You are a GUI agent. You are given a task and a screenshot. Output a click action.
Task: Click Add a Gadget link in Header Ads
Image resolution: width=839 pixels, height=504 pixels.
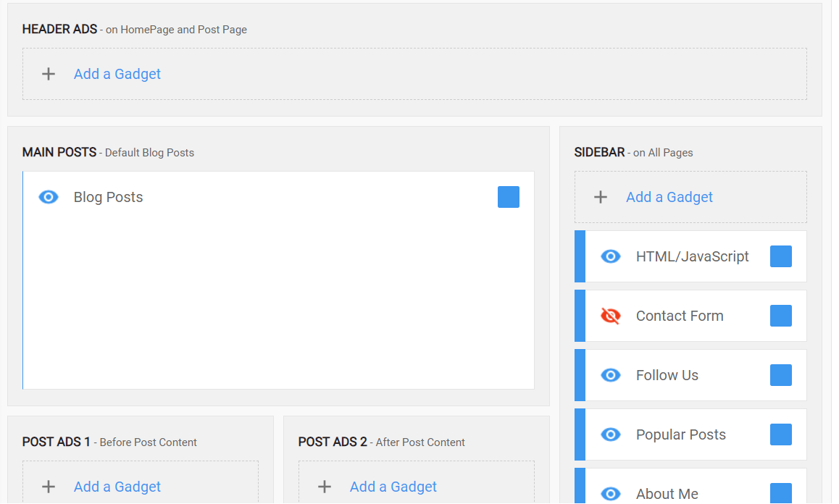pyautogui.click(x=117, y=74)
